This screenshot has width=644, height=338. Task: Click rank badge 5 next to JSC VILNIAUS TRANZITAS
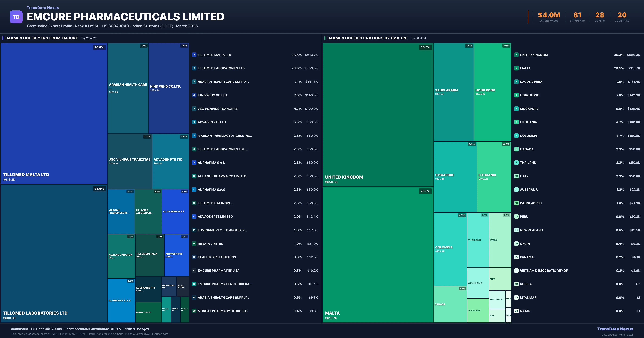194,109
